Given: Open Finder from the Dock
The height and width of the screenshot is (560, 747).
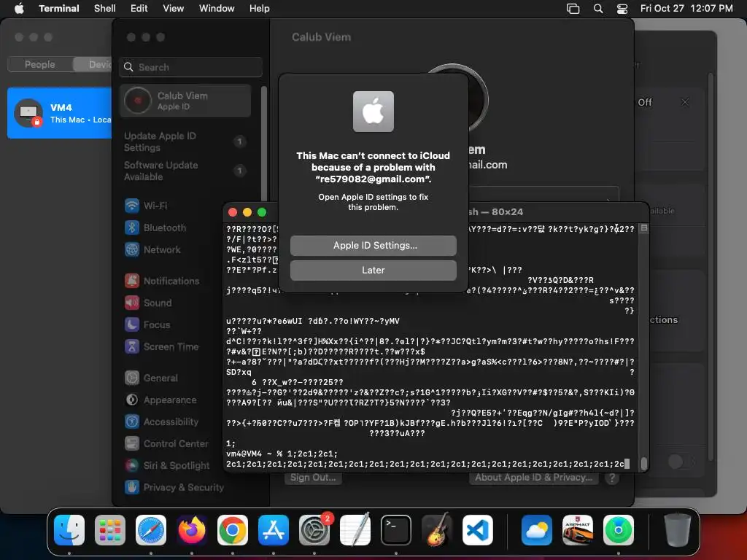Looking at the screenshot, I should pyautogui.click(x=69, y=529).
